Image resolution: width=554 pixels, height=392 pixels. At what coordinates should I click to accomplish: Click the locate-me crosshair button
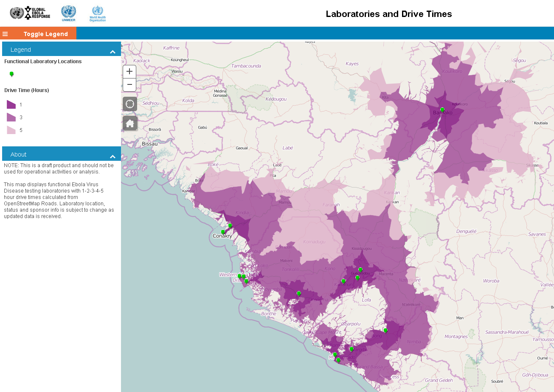(x=130, y=104)
